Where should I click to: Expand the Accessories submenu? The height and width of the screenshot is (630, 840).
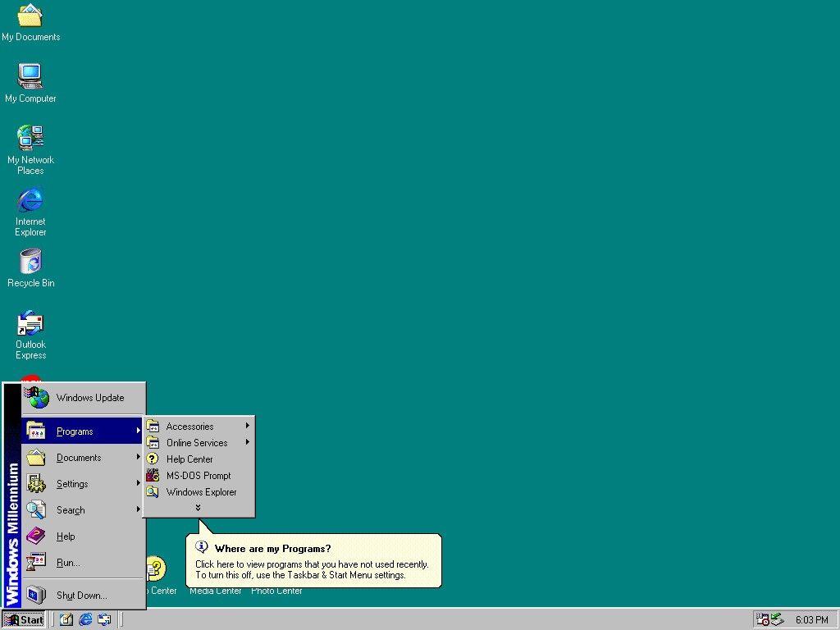click(x=190, y=426)
